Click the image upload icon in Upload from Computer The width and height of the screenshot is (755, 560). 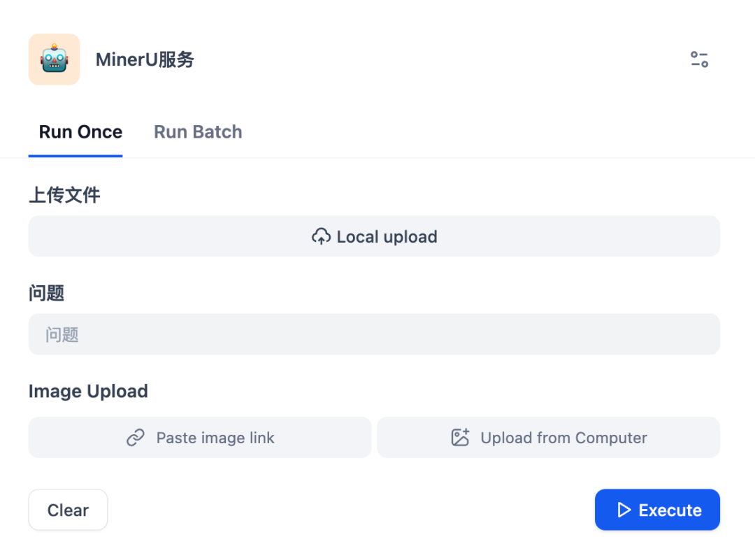[x=459, y=436]
